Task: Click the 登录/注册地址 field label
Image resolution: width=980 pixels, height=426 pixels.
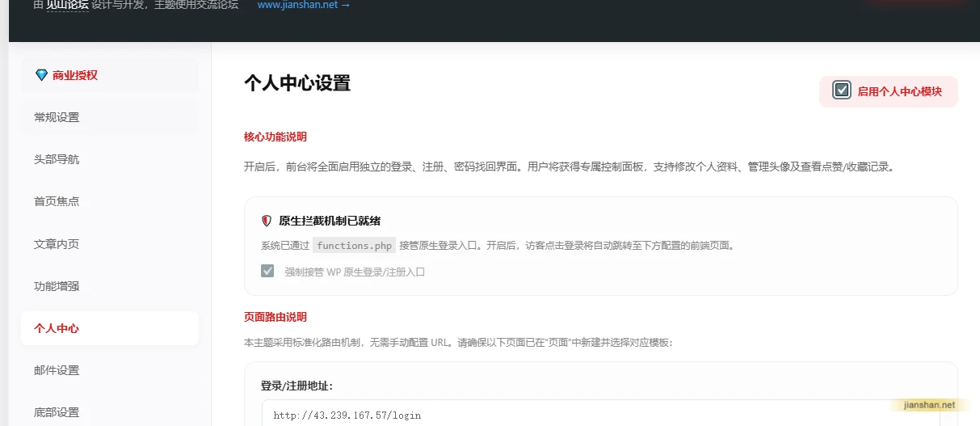Action: pyautogui.click(x=297, y=386)
